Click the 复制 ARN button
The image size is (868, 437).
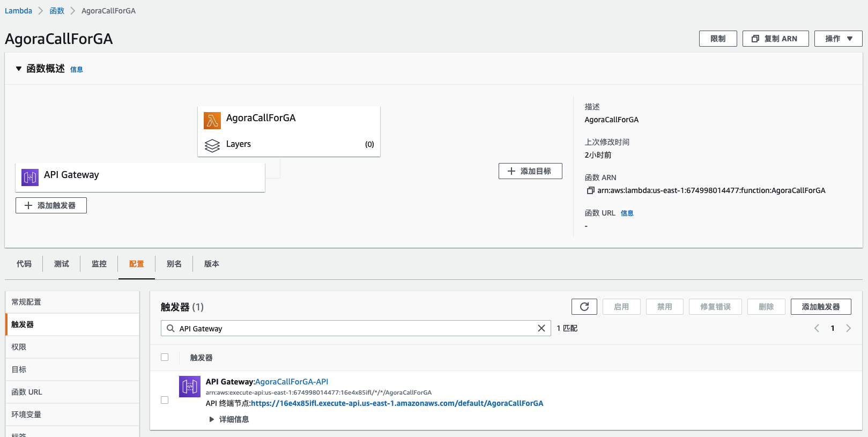(x=775, y=39)
